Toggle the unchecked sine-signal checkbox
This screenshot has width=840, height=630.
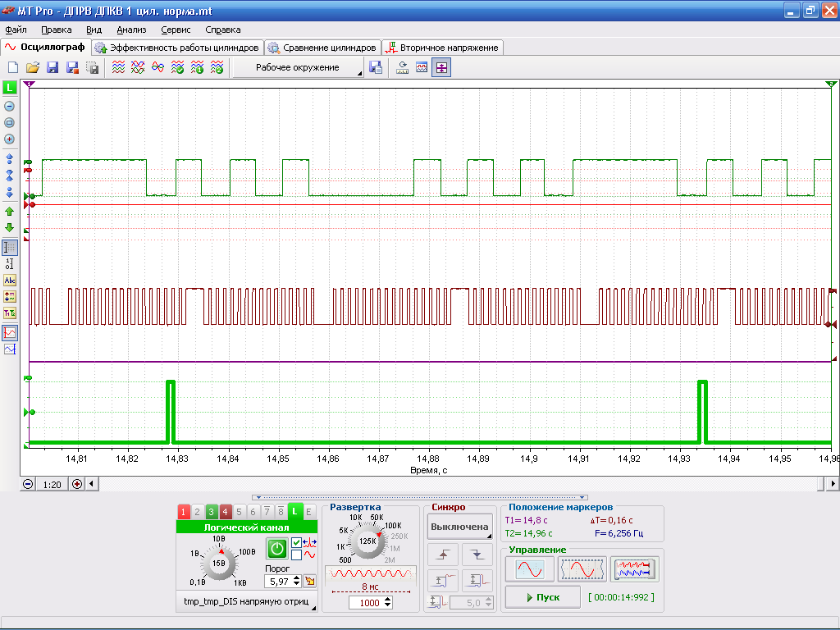pyautogui.click(x=297, y=555)
